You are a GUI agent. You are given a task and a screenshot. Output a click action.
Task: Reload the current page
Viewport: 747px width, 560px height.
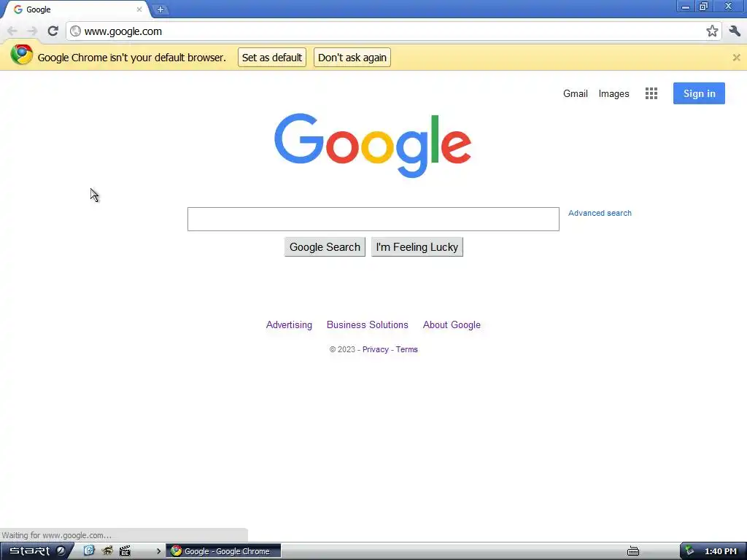[53, 31]
